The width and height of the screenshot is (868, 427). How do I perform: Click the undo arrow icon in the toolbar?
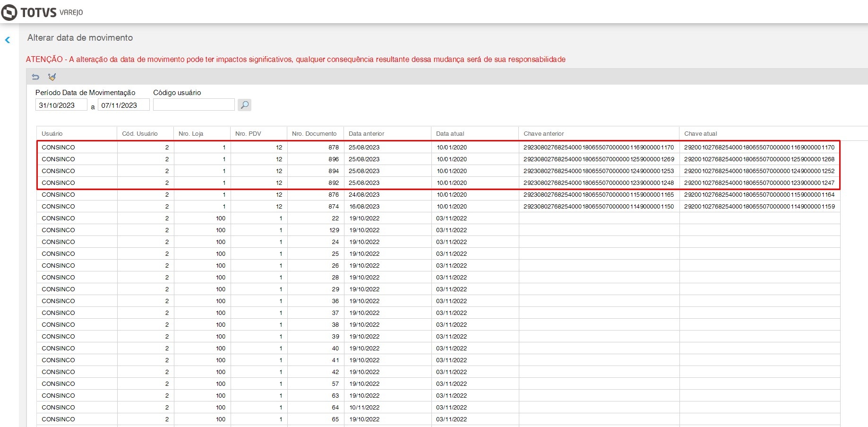pos(35,77)
